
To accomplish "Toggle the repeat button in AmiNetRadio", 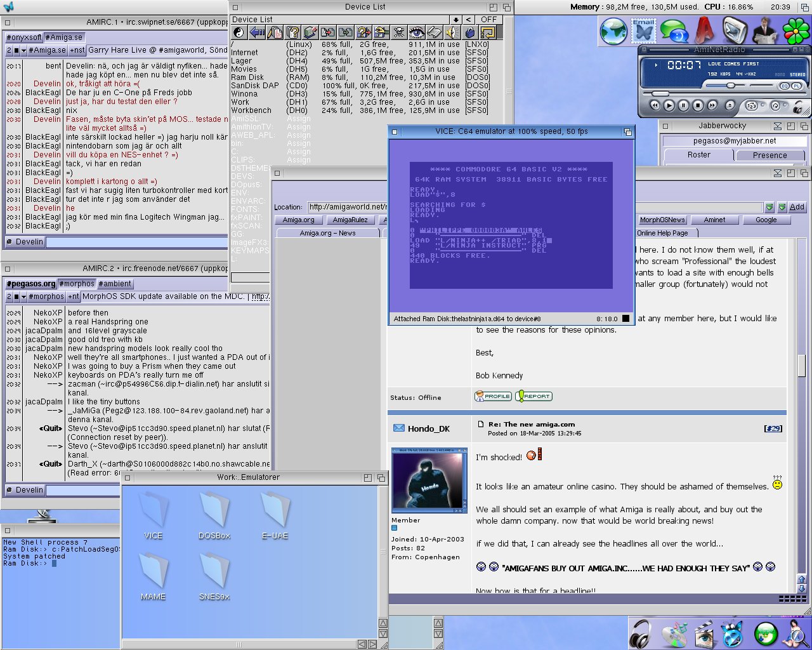I will (775, 105).
